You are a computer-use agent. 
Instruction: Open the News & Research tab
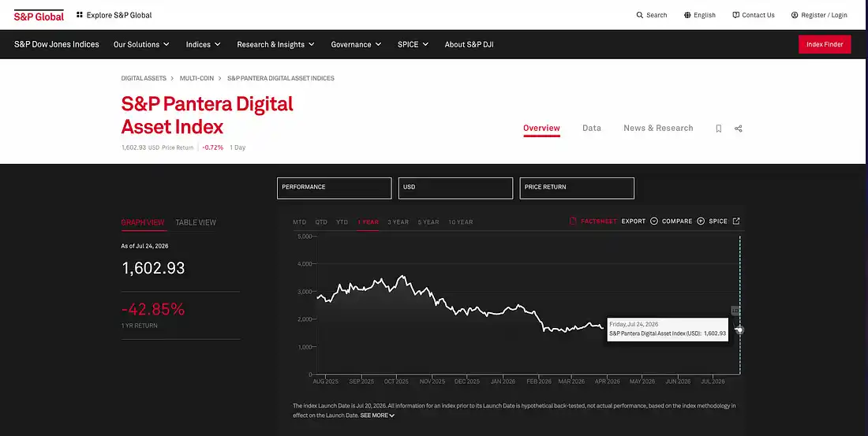(658, 128)
